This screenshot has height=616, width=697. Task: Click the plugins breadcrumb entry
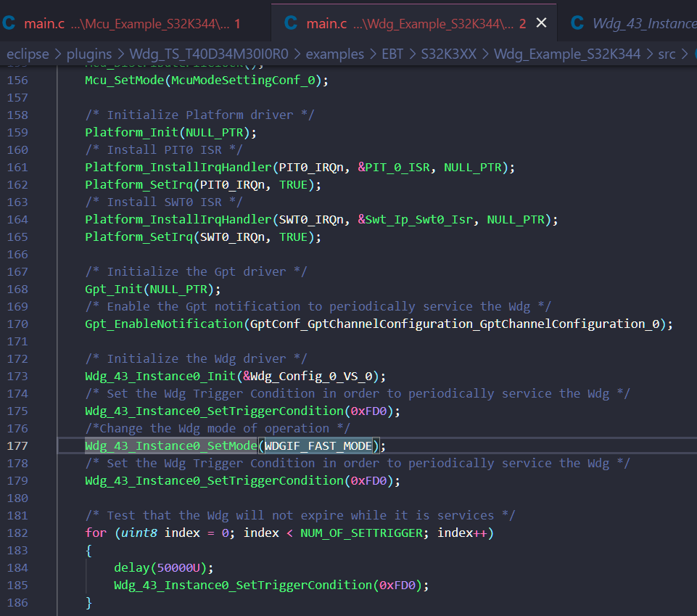coord(88,53)
